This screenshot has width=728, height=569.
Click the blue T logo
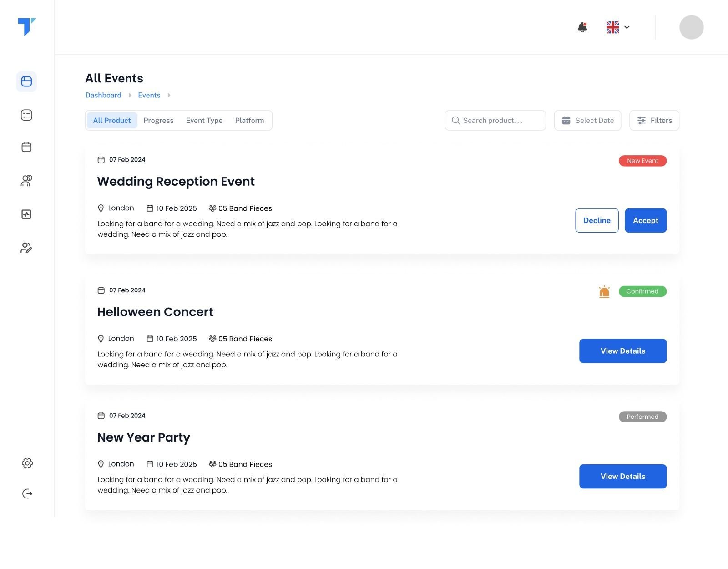27,27
